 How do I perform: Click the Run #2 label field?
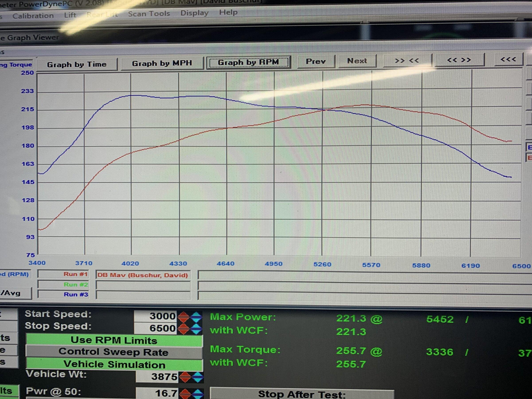coord(63,285)
